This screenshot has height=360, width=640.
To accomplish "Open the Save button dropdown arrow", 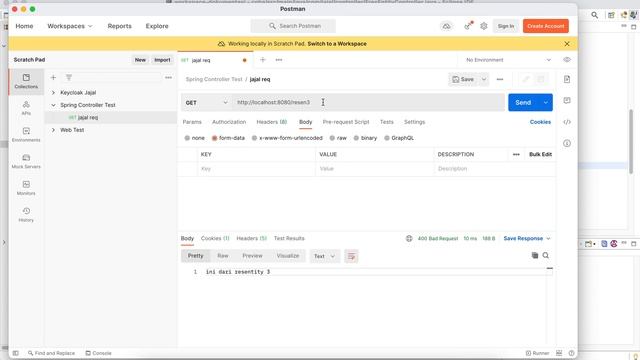I will [484, 79].
